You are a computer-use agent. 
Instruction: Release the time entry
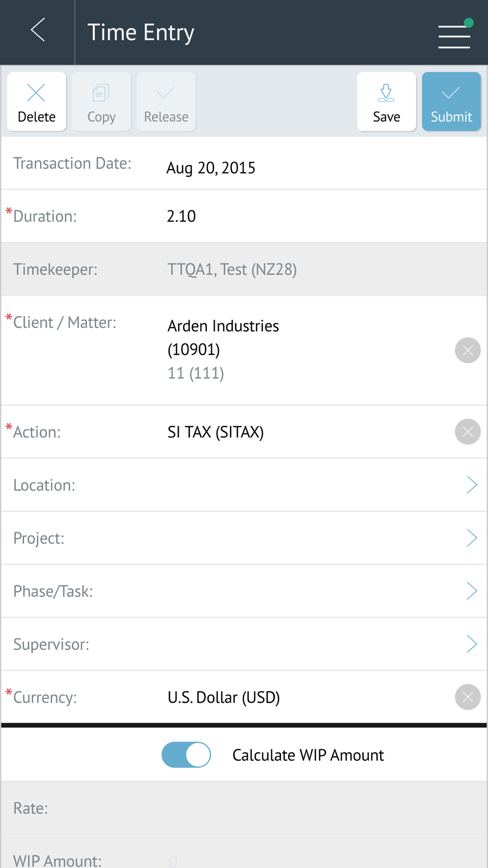(x=166, y=102)
